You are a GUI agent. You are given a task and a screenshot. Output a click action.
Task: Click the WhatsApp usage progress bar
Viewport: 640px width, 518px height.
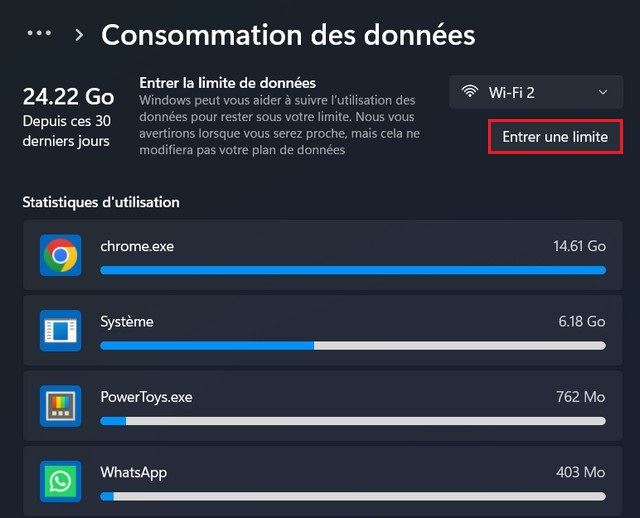(x=352, y=495)
